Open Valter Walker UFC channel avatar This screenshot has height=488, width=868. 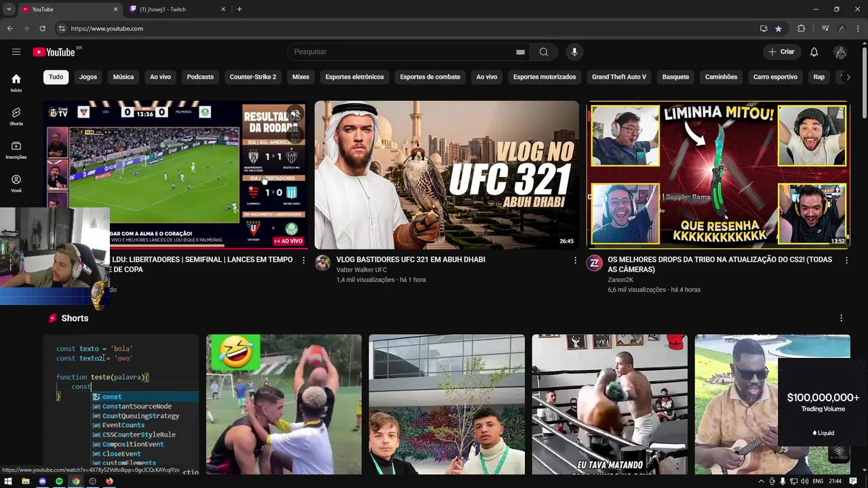tap(323, 263)
